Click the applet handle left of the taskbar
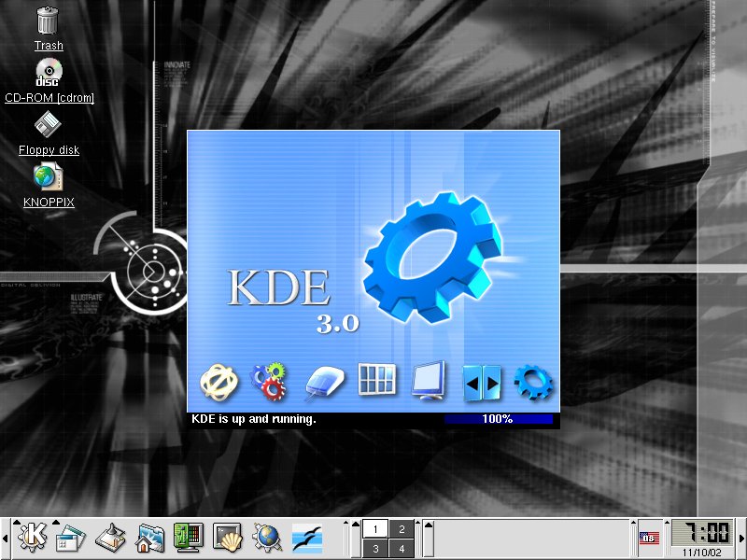The height and width of the screenshot is (560, 747). 417,539
